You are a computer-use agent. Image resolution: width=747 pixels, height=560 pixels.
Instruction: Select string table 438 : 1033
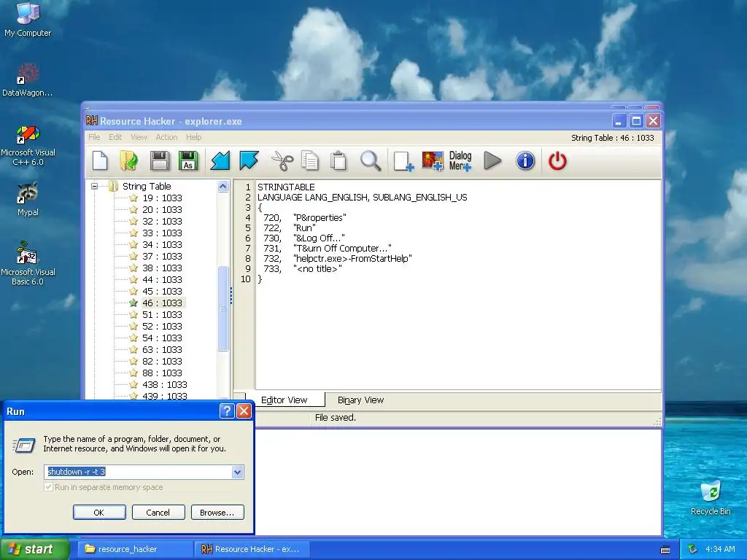click(164, 385)
